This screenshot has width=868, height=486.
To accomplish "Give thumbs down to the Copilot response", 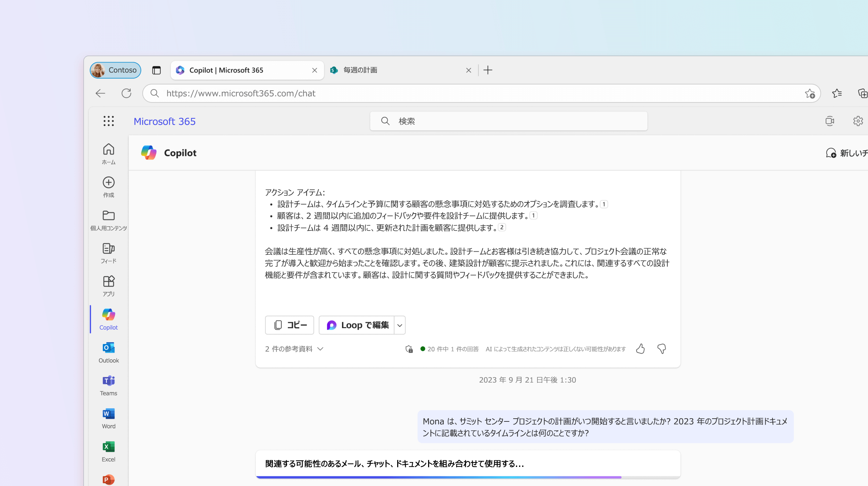I will click(x=661, y=349).
